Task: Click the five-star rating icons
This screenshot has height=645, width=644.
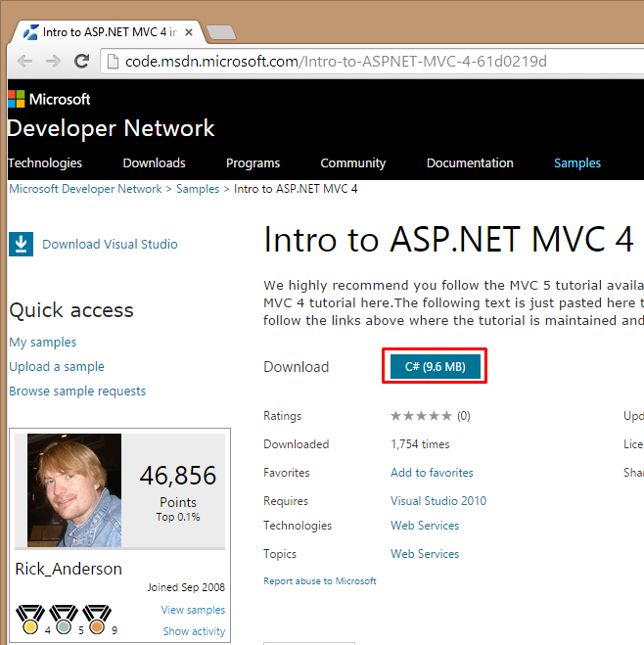Action: (421, 416)
